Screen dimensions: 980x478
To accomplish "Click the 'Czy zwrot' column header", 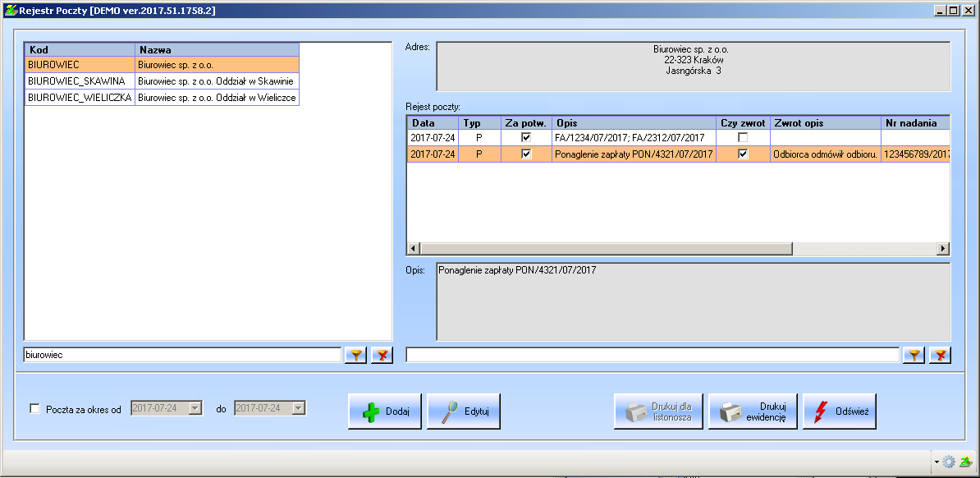I will click(743, 122).
